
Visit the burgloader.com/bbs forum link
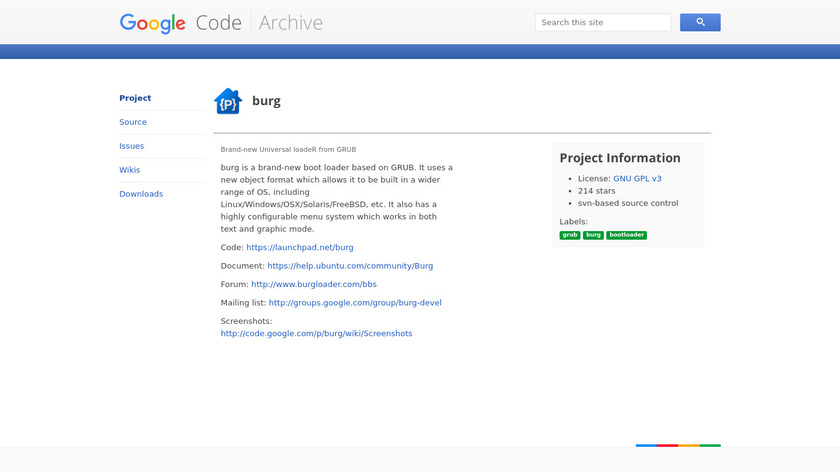[314, 284]
